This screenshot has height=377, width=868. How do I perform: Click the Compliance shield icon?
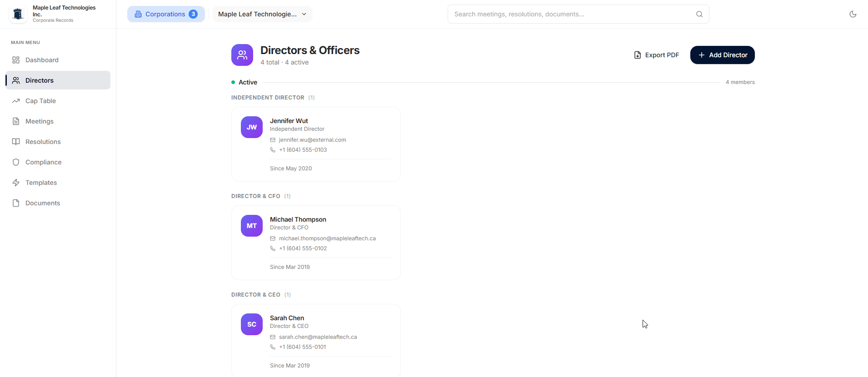tap(16, 162)
